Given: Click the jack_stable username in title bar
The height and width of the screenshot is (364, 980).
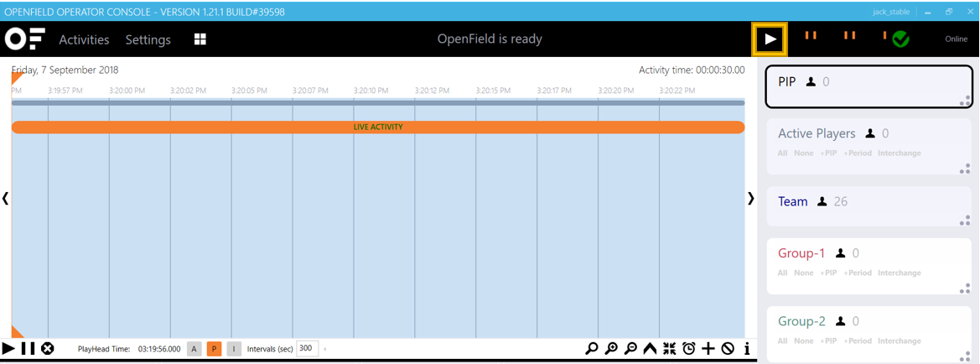Looking at the screenshot, I should 891,12.
